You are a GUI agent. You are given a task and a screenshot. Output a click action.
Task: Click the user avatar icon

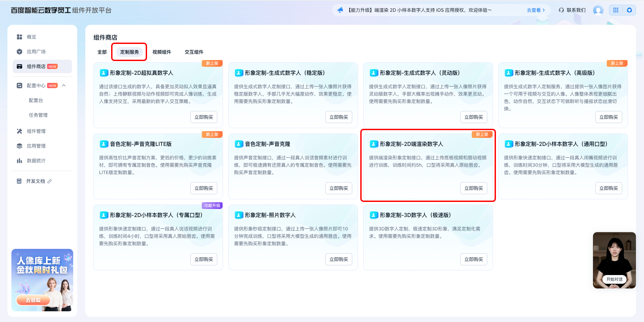coord(598,10)
